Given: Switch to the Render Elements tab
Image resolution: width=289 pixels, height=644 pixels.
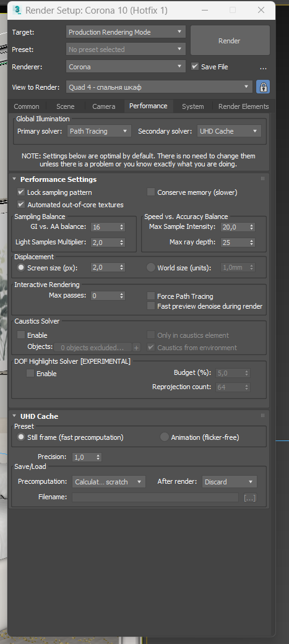Looking at the screenshot, I should click(x=243, y=106).
